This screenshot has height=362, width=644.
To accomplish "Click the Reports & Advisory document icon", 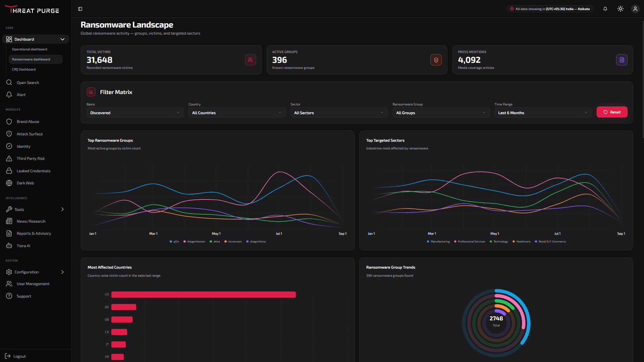I will tap(9, 233).
